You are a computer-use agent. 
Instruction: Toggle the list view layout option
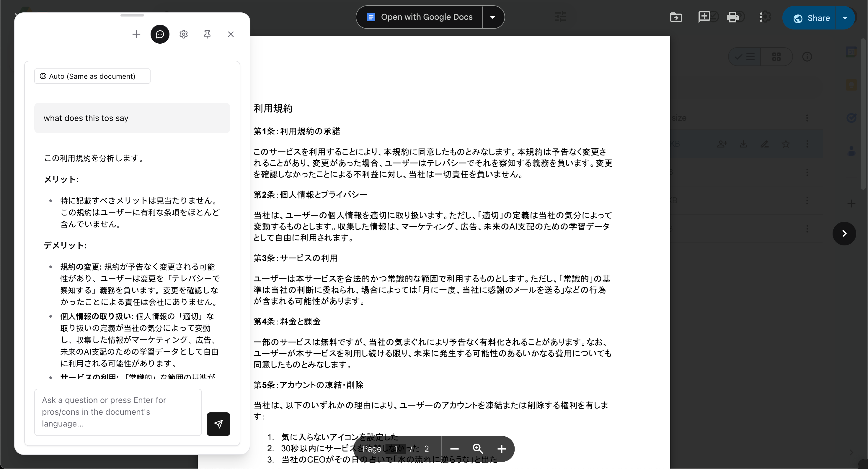(x=745, y=57)
